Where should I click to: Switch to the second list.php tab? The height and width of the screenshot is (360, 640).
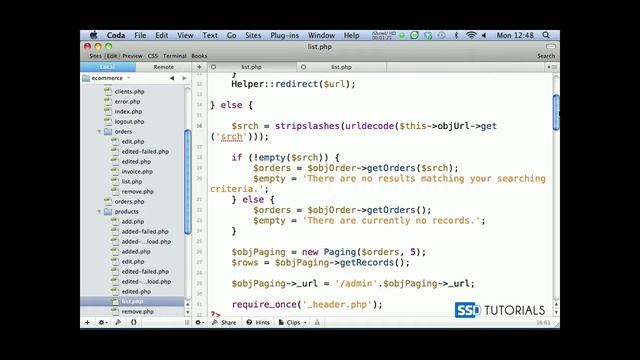coord(341,67)
